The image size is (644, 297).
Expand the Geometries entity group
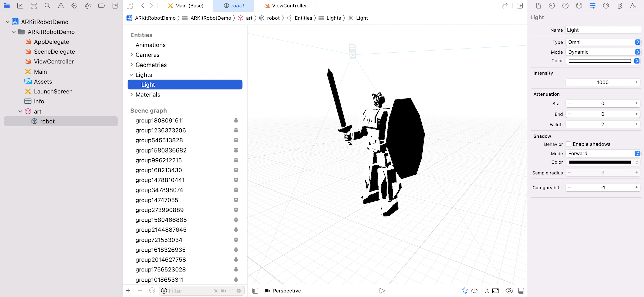coord(131,65)
